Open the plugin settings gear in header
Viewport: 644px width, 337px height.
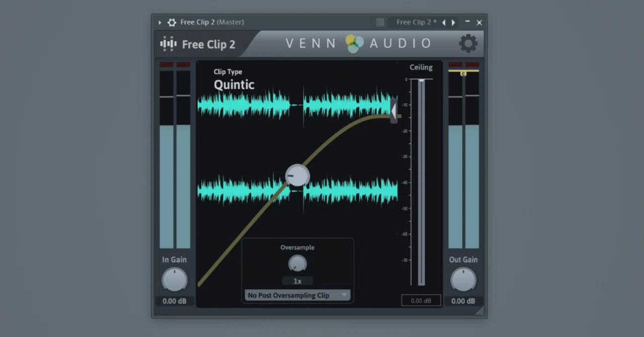coord(468,44)
